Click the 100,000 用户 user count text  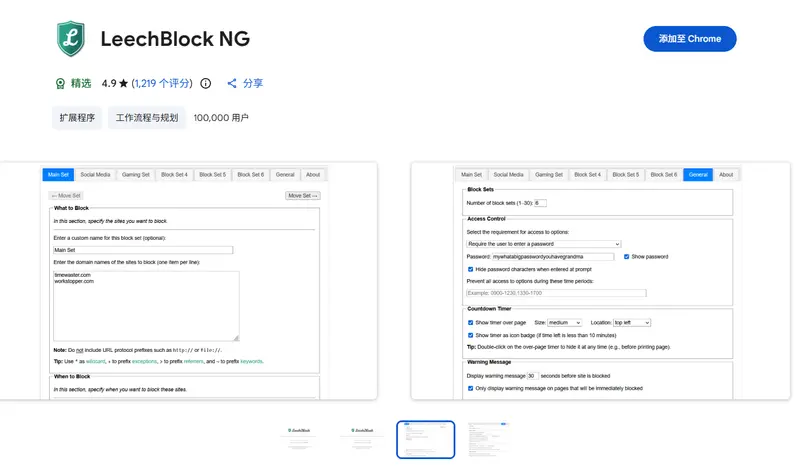pyautogui.click(x=221, y=118)
